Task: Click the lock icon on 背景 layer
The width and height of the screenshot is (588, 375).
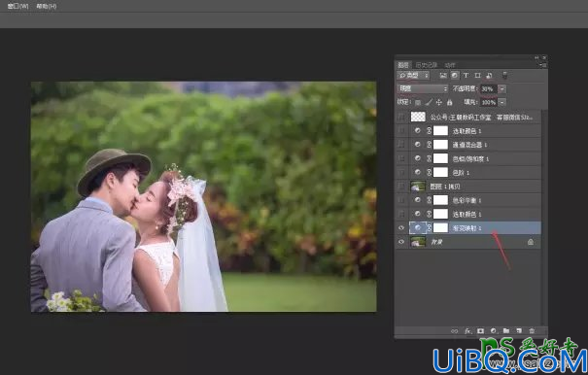Action: click(x=531, y=242)
